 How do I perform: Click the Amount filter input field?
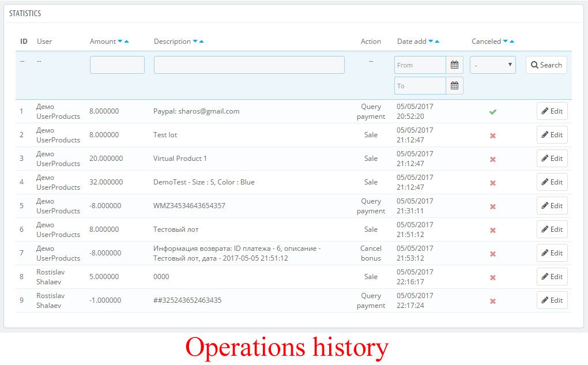pyautogui.click(x=117, y=65)
